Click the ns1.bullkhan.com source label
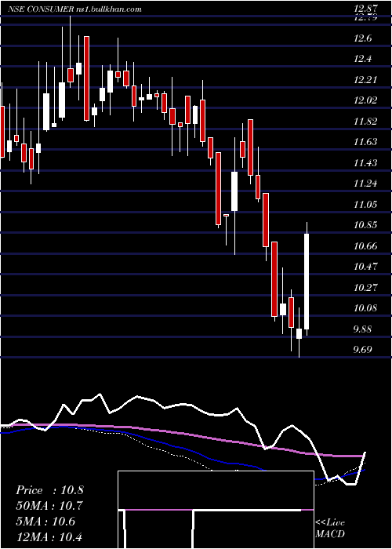 (x=108, y=9)
